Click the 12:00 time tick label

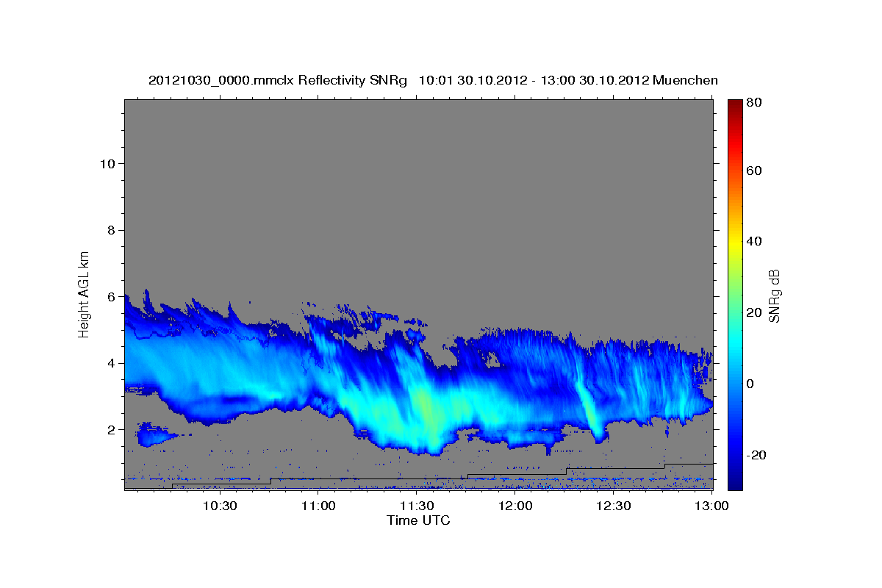(515, 506)
